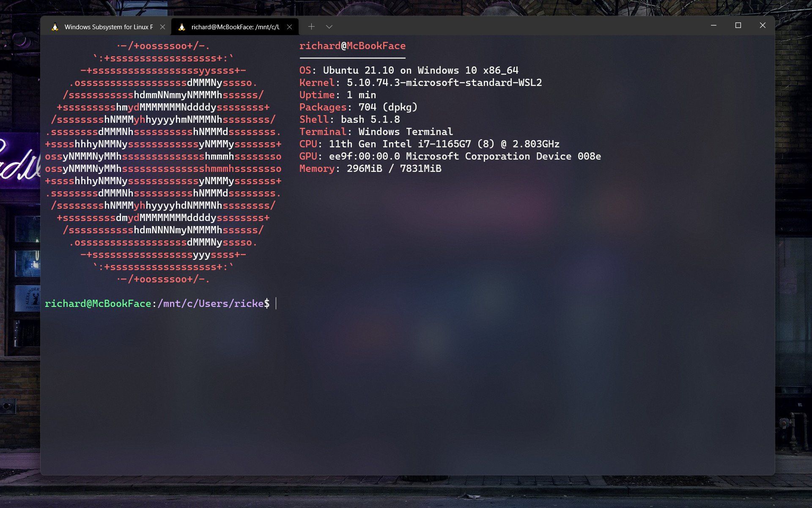812x508 pixels.
Task: Click the Tux penguin icon on the first tab
Action: [x=55, y=27]
